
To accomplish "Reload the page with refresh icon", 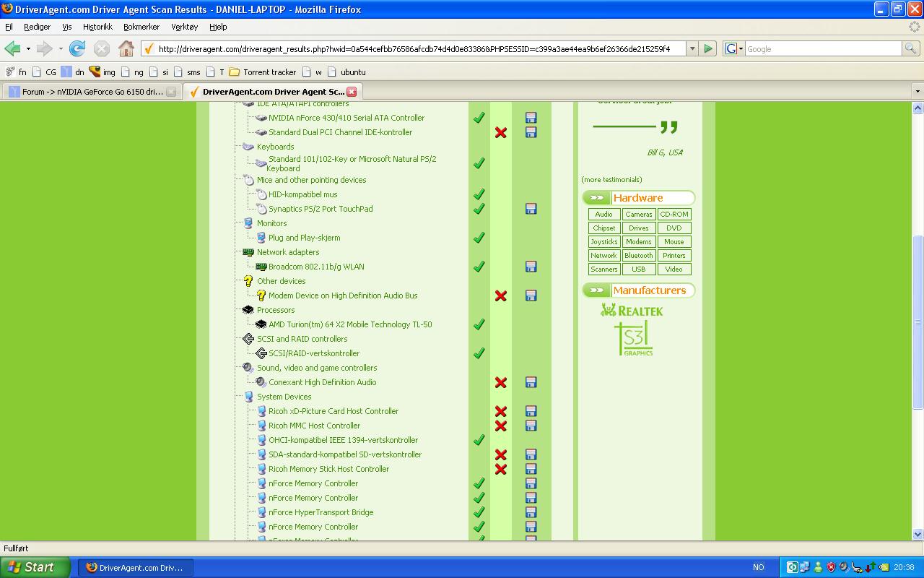I will pos(77,48).
